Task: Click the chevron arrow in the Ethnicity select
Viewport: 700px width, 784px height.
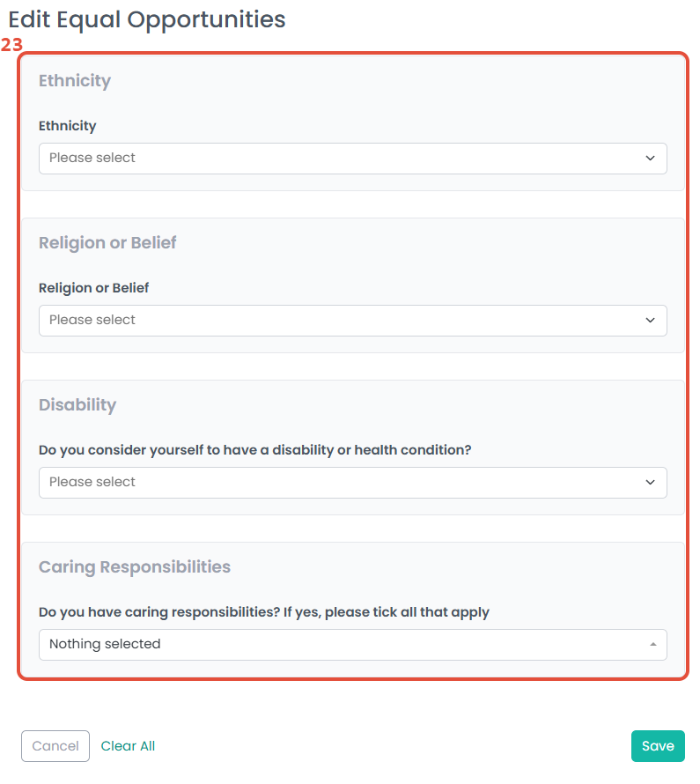Action: pyautogui.click(x=650, y=158)
